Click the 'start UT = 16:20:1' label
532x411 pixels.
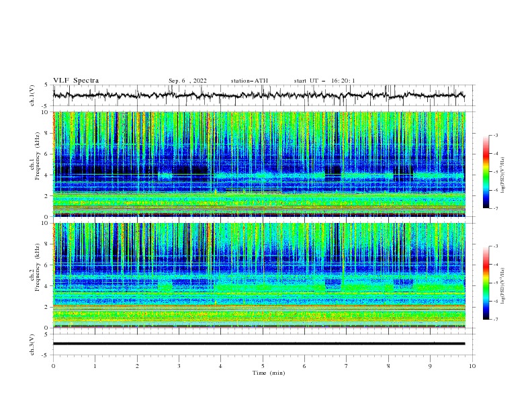coord(324,81)
